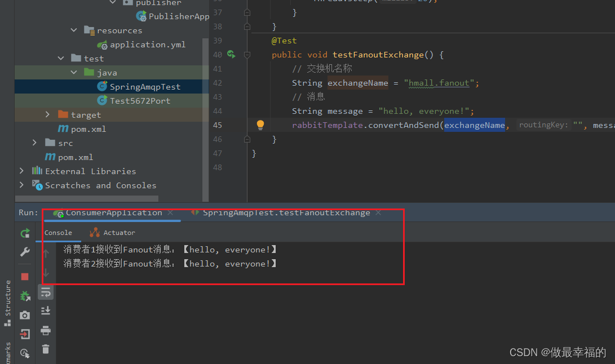Select PublisherApp class in tree
Image resolution: width=615 pixels, height=364 pixels.
point(179,16)
